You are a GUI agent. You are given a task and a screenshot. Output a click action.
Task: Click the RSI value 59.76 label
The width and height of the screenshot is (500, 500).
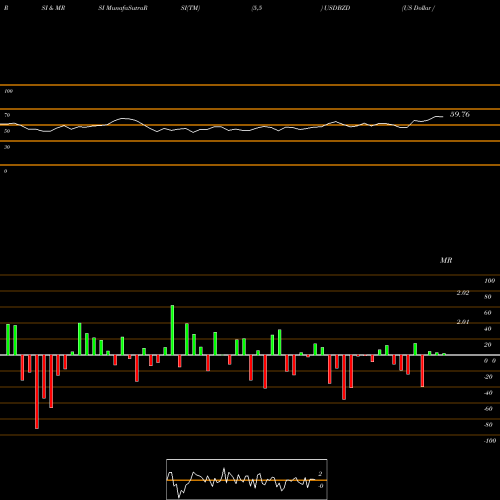coord(460,114)
